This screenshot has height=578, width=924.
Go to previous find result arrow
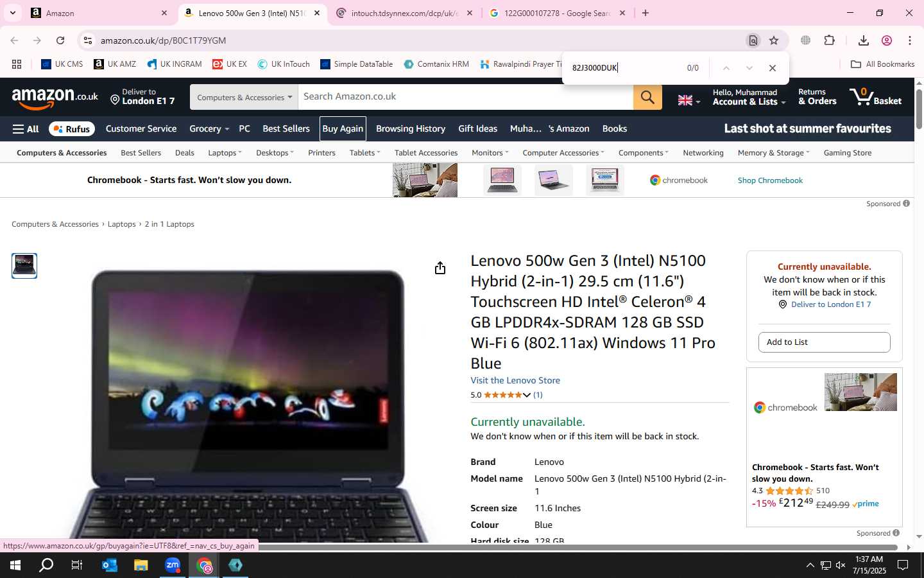tap(726, 68)
